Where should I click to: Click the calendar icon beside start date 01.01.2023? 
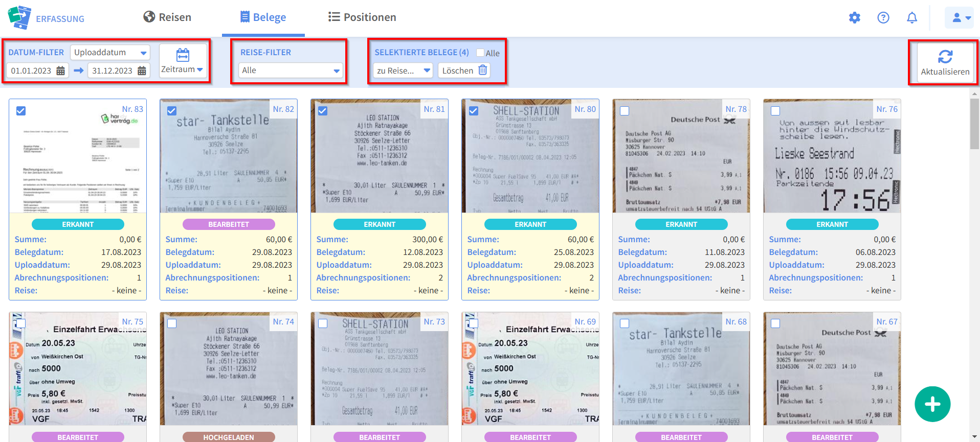coord(60,71)
